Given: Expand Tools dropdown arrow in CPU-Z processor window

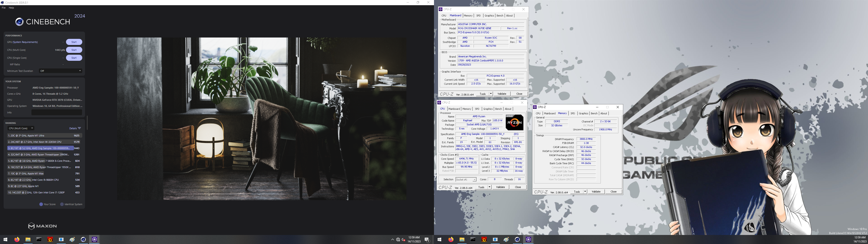Looking at the screenshot, I should [x=489, y=187].
